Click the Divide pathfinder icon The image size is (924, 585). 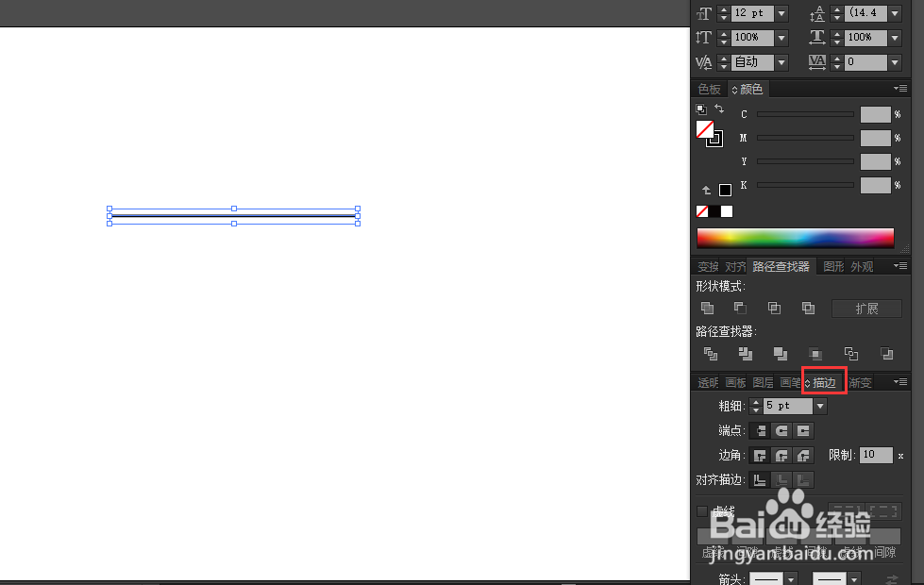pos(711,354)
